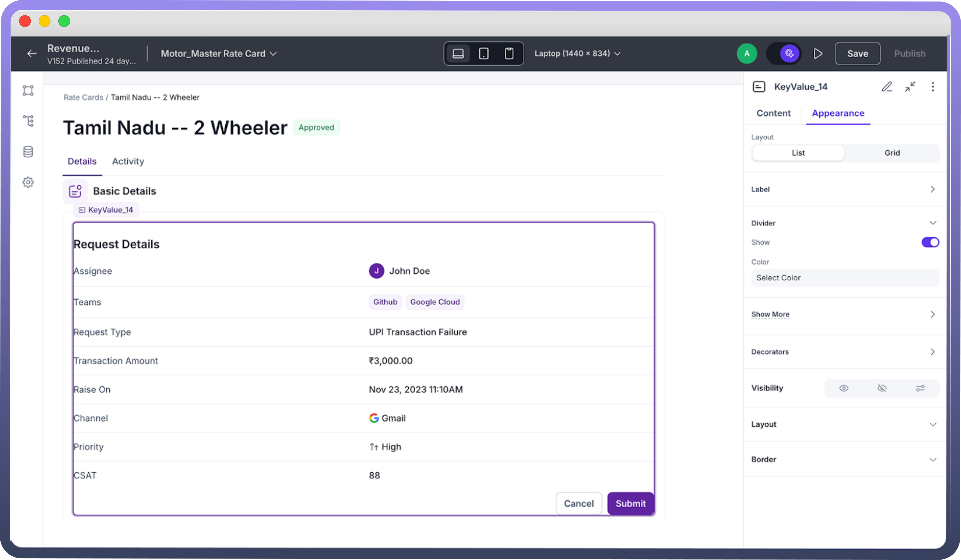
Task: Open the settings gear in sidebar
Action: pos(28,182)
